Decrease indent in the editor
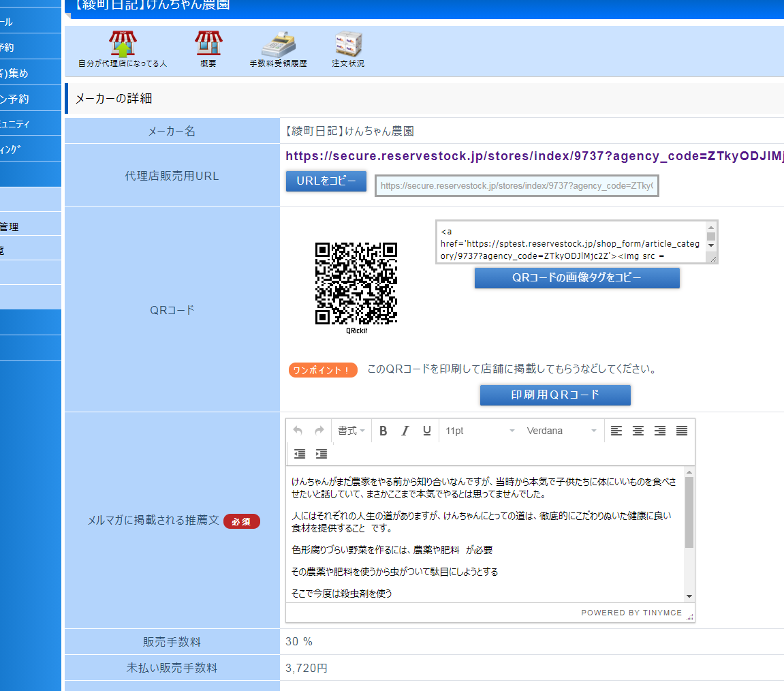The width and height of the screenshot is (784, 691). pos(300,453)
